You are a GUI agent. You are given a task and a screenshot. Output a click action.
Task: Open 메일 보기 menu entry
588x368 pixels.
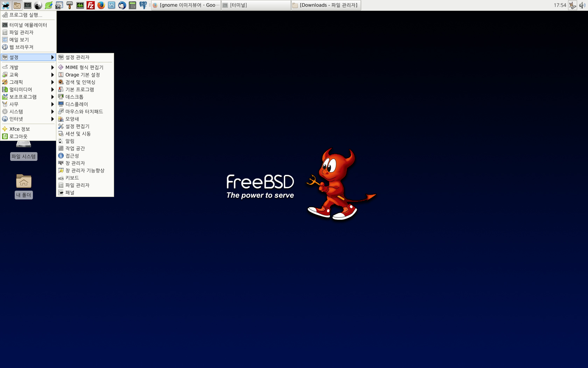tap(28, 40)
